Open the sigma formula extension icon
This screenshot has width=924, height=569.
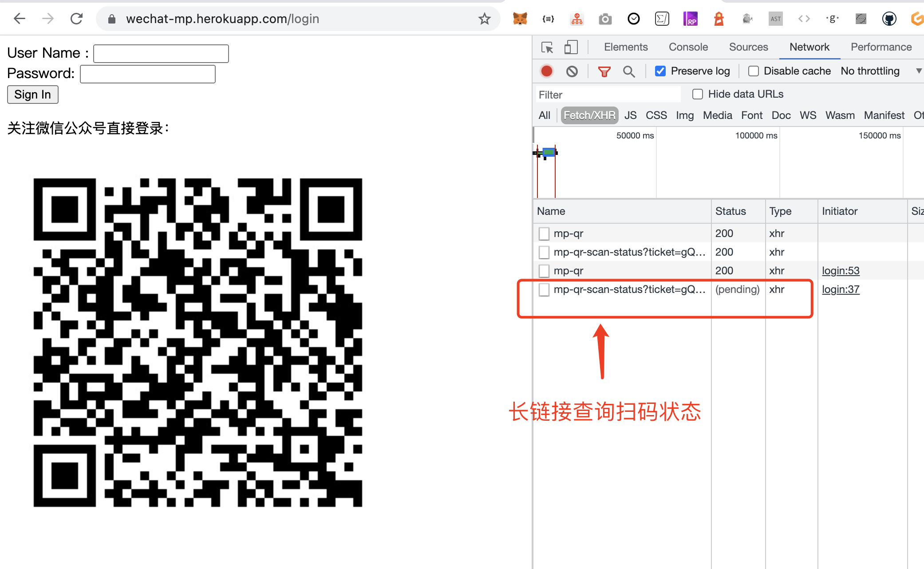(x=662, y=19)
